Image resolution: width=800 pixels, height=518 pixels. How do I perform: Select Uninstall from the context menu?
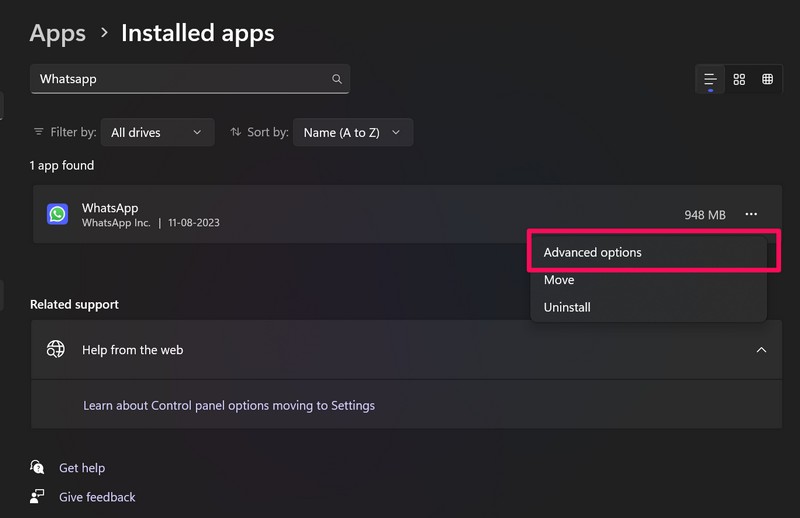(567, 307)
